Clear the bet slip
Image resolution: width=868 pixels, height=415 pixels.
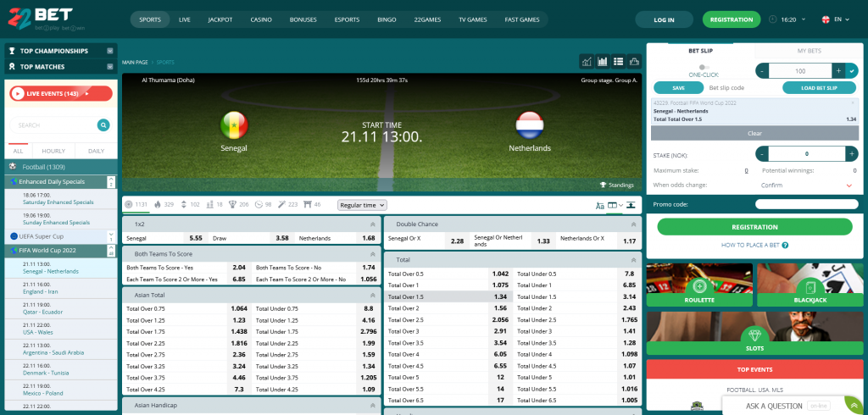754,133
